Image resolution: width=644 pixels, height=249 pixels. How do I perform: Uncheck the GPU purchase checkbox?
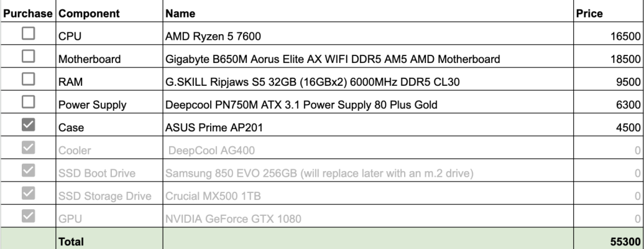click(29, 215)
